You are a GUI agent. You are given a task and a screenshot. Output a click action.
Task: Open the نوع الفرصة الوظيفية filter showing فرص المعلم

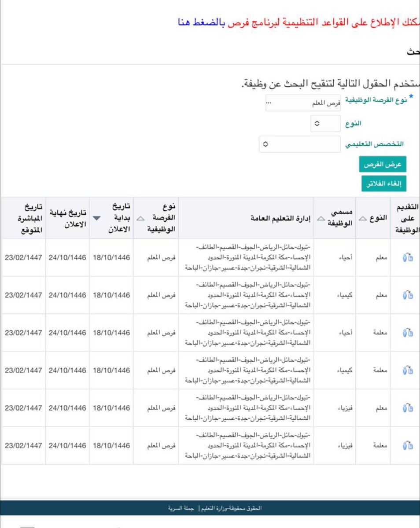[x=303, y=103]
